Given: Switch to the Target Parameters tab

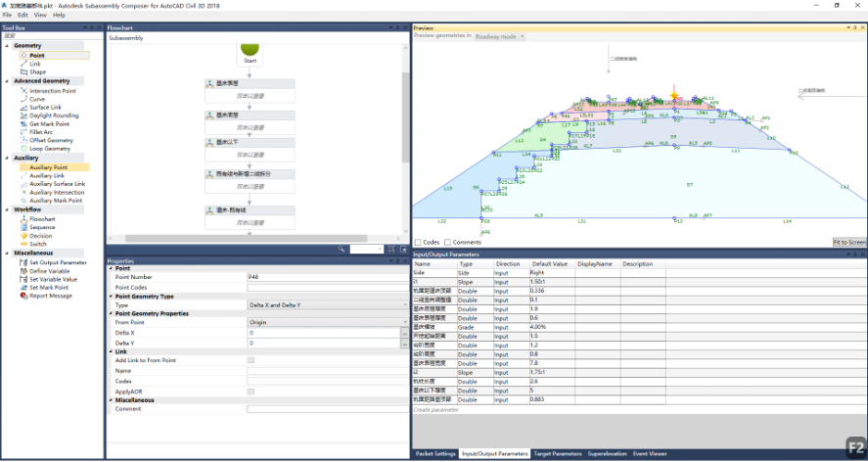Looking at the screenshot, I should [558, 454].
